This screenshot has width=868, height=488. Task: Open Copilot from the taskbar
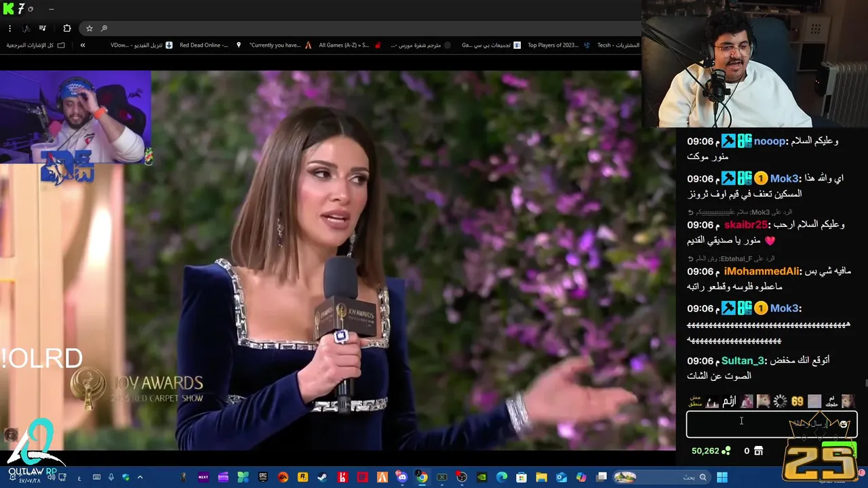(x=581, y=478)
